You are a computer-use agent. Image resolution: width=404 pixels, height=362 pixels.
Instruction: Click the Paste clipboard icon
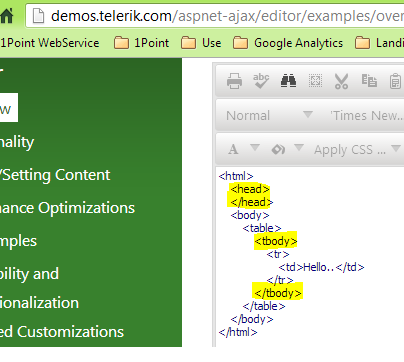[395, 81]
